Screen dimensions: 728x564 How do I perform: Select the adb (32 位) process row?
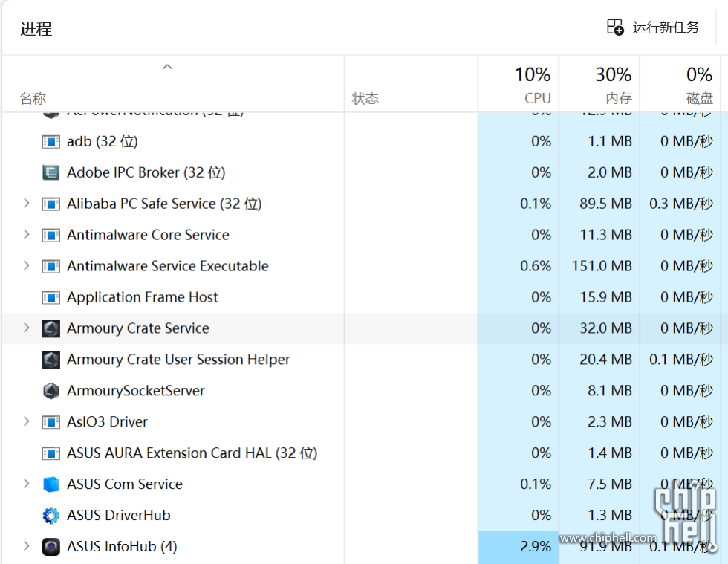coord(363,142)
